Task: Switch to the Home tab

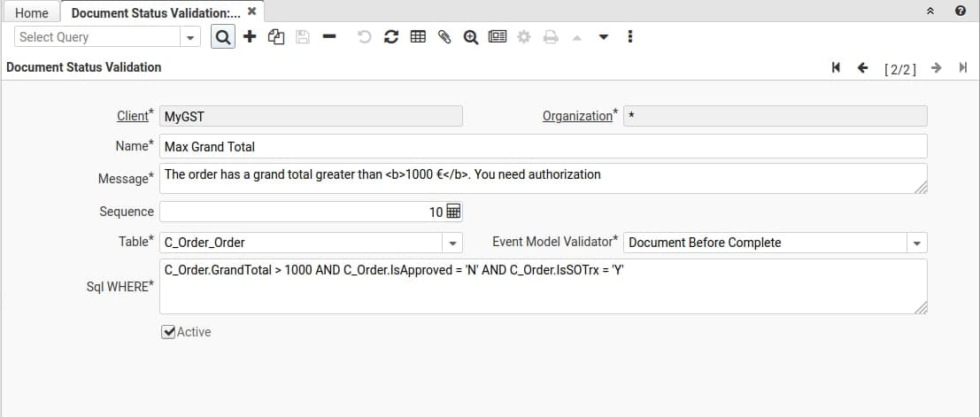Action: click(31, 12)
